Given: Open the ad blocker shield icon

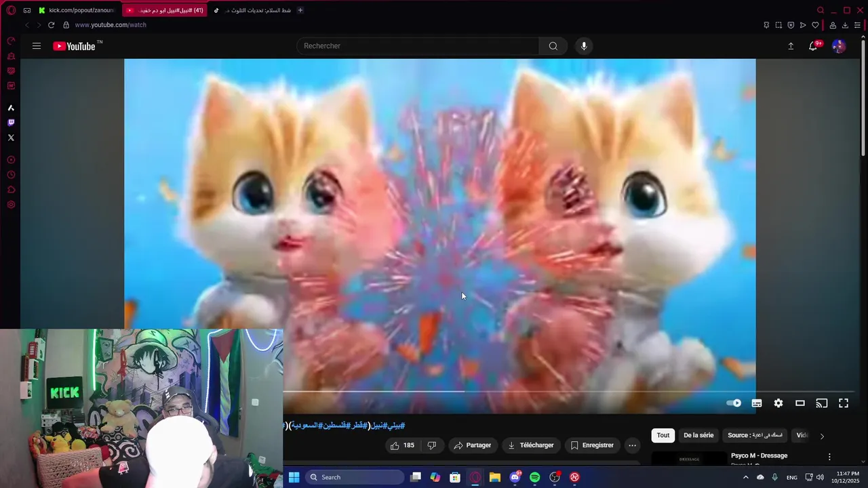Looking at the screenshot, I should (791, 25).
